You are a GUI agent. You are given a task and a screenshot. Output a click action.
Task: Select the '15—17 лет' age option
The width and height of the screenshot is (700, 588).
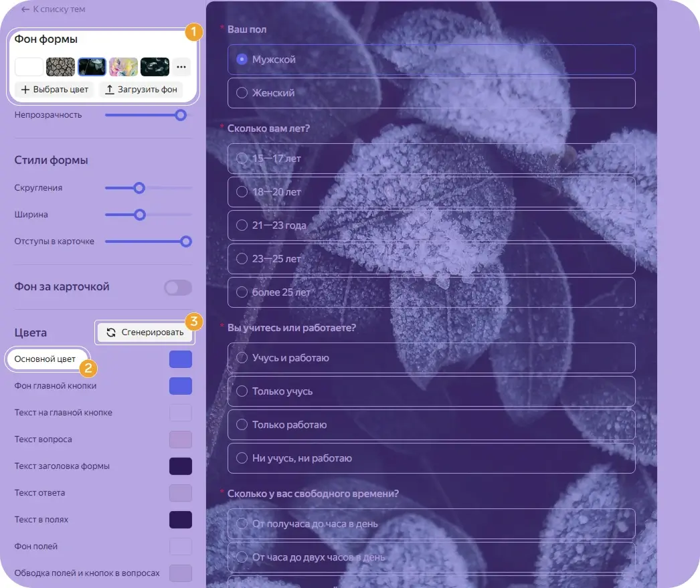(431, 159)
